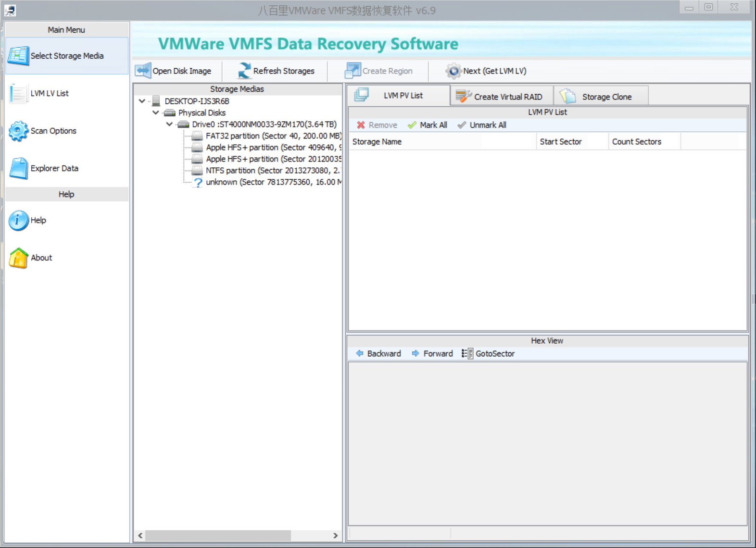Click the right scroll arrow in Storage Medias
This screenshot has width=756, height=548.
(x=335, y=536)
